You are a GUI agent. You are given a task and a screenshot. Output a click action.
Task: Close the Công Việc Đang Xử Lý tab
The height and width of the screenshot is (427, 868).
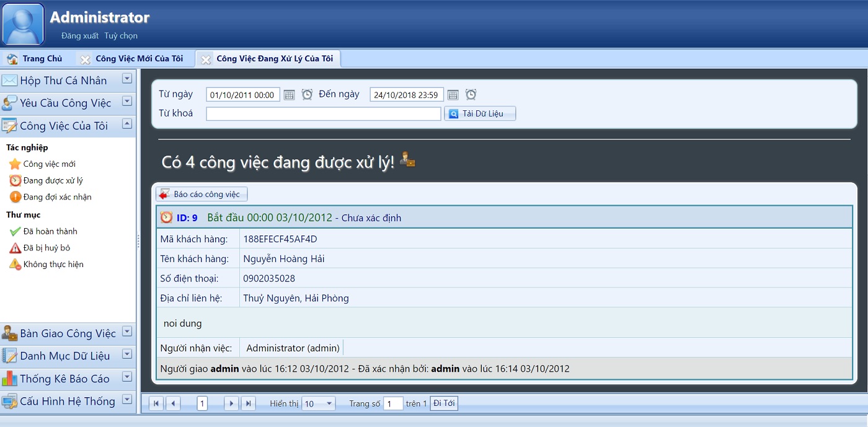pos(206,59)
